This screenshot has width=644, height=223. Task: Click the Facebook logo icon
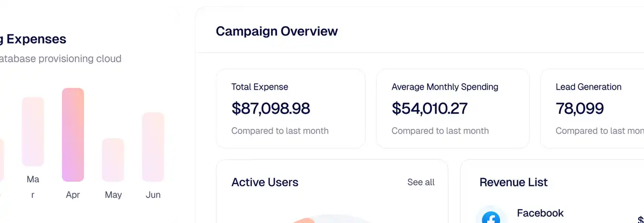click(x=490, y=218)
